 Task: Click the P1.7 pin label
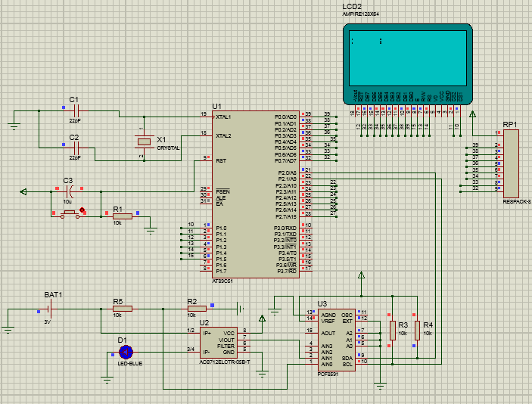pos(221,272)
